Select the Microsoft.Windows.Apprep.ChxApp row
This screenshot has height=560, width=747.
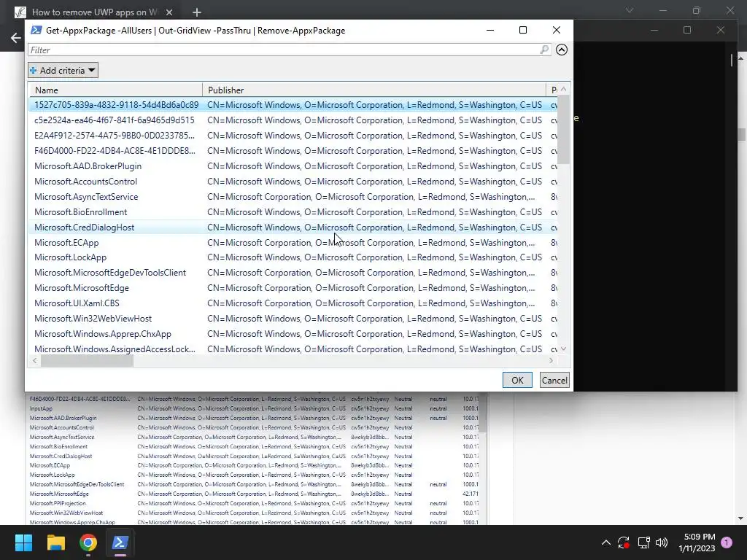(293, 334)
